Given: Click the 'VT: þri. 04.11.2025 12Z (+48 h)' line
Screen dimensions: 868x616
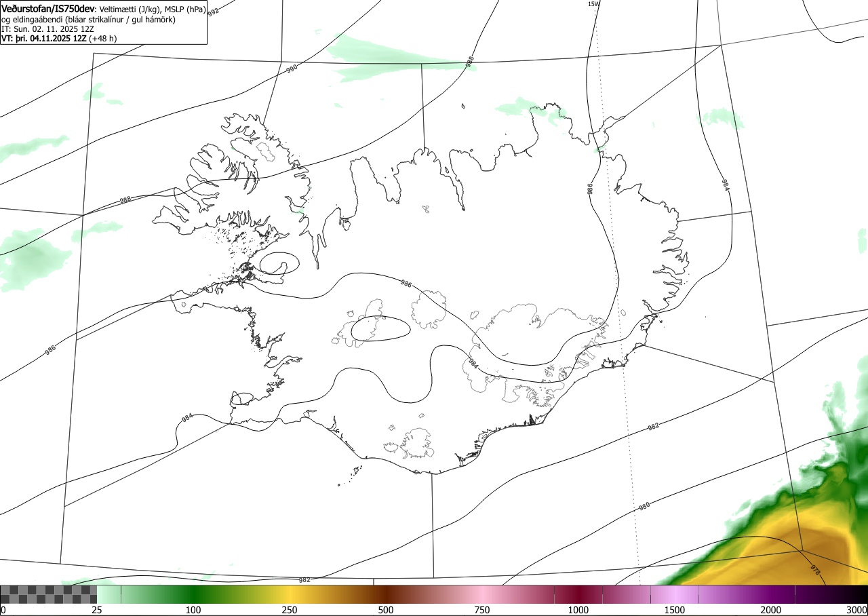Looking at the screenshot, I should point(58,39).
